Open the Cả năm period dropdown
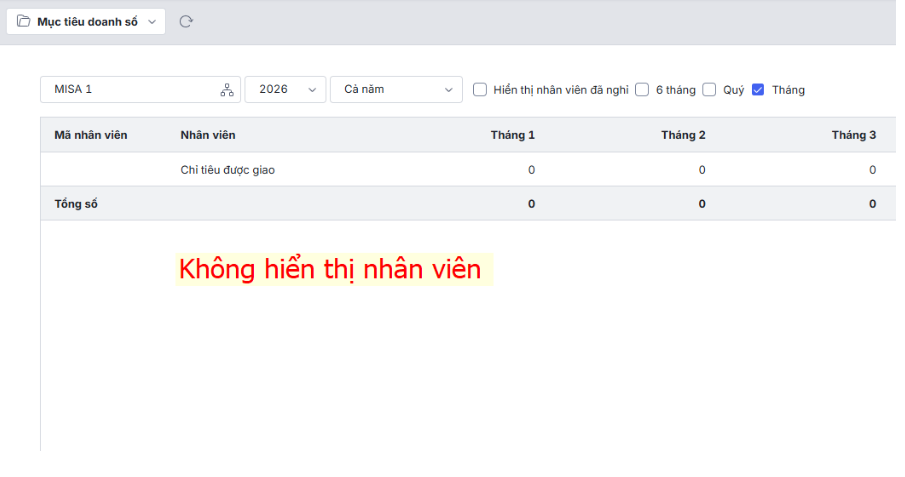Image resolution: width=905 pixels, height=477 pixels. click(396, 89)
